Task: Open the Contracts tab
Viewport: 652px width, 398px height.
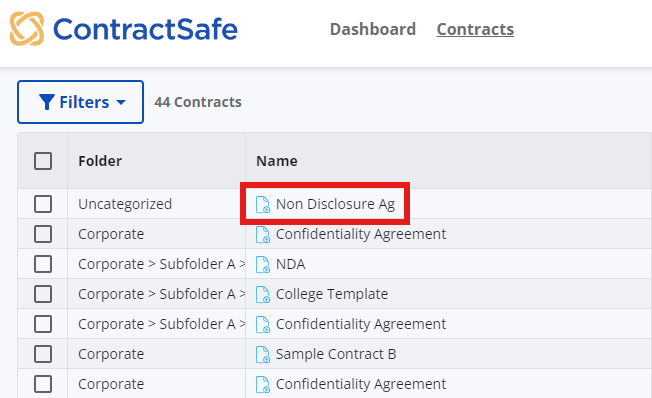Action: coord(475,29)
